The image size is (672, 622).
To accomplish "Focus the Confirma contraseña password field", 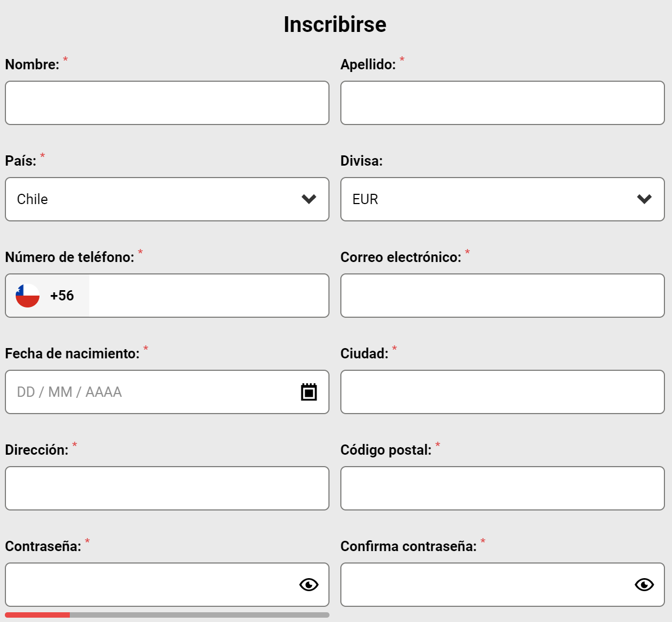I will (x=487, y=585).
